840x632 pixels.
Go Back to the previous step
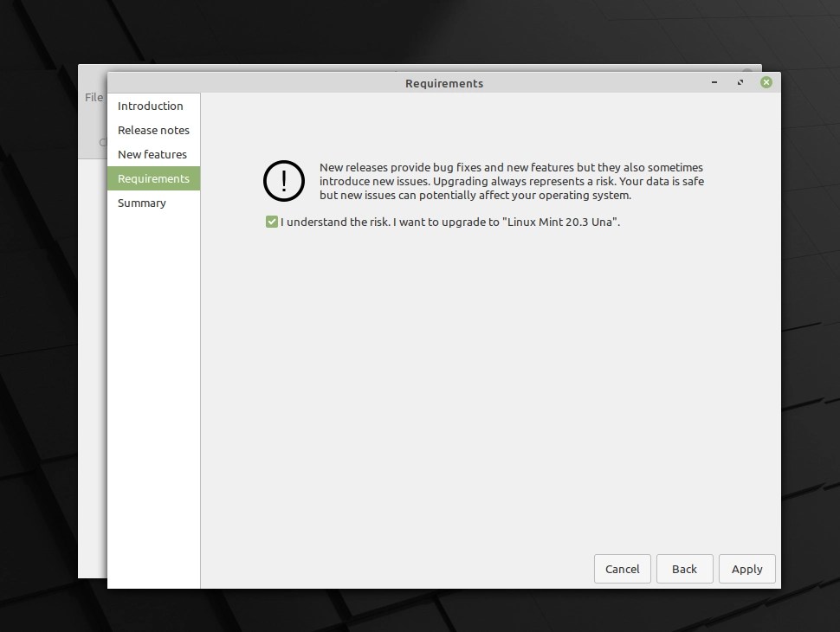point(684,569)
